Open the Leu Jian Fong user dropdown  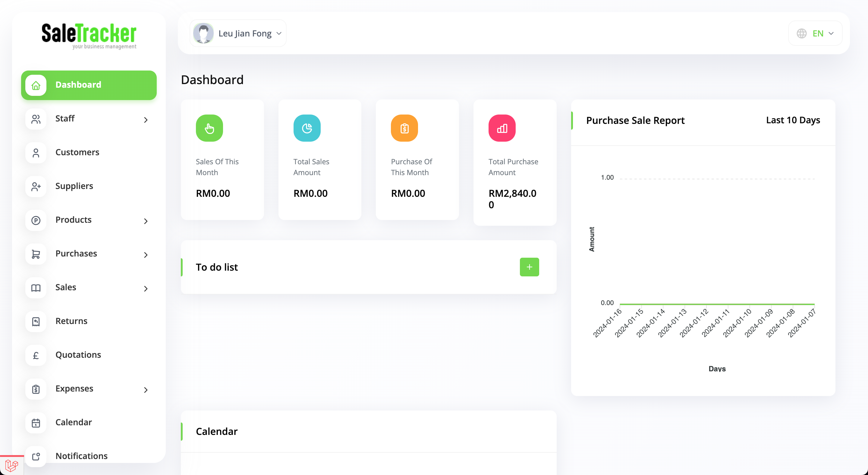click(238, 33)
